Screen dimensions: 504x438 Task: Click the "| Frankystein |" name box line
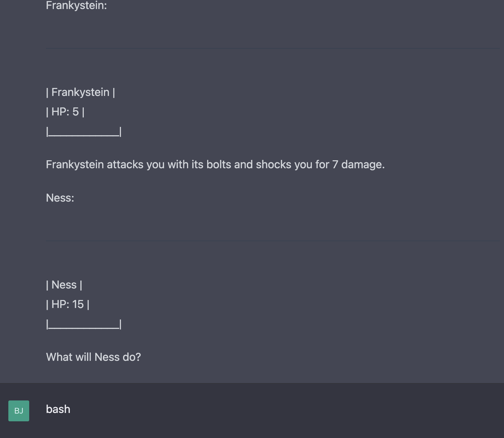click(x=81, y=92)
